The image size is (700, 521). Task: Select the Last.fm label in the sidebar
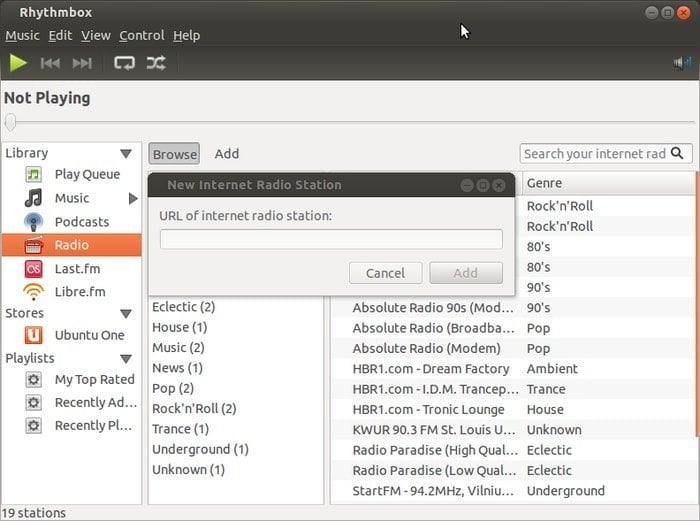(77, 269)
